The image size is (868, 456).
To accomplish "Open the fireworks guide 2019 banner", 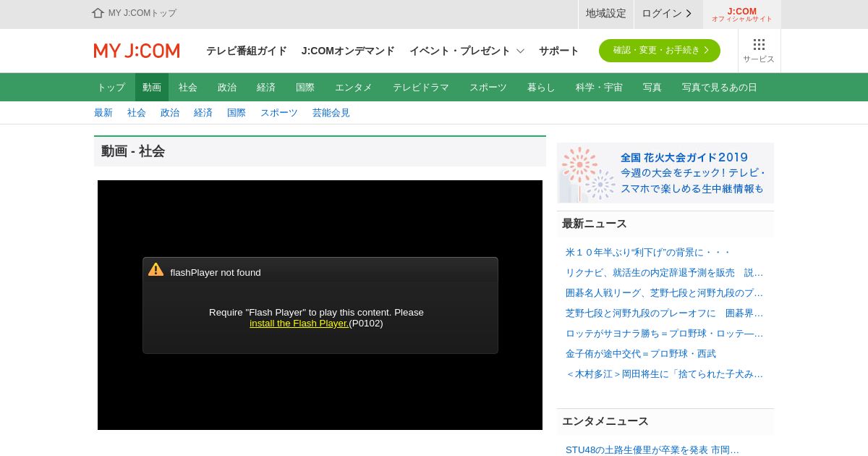I will click(x=665, y=173).
